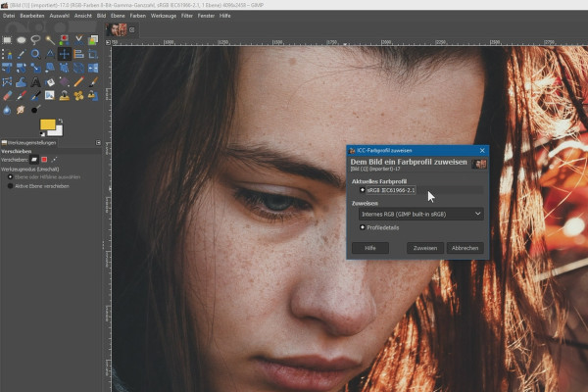
Task: Reset colors to default black and white
Action: click(42, 134)
